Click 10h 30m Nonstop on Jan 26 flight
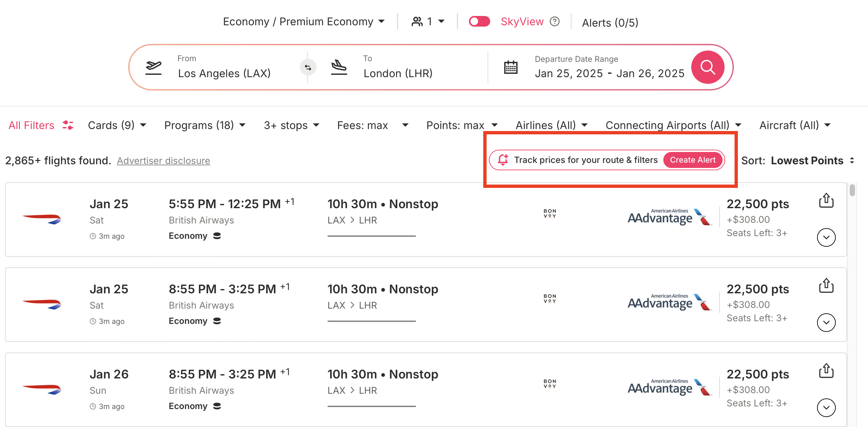868x427 pixels. [383, 374]
